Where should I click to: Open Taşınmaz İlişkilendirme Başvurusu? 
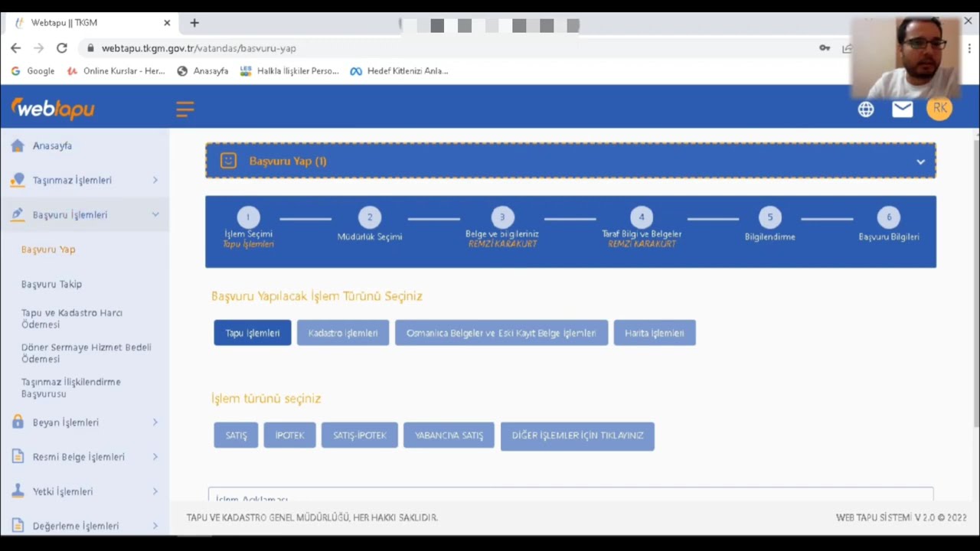coord(70,387)
